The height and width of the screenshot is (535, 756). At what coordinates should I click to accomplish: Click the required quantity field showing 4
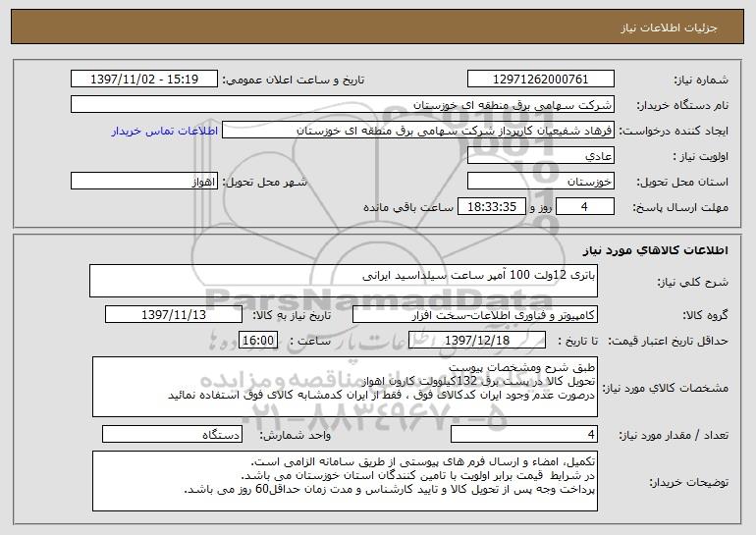(524, 435)
